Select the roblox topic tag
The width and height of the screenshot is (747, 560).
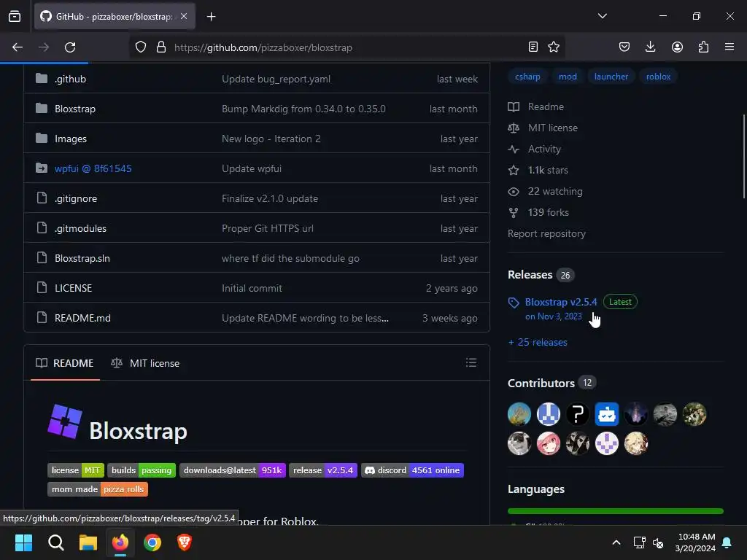pyautogui.click(x=658, y=76)
